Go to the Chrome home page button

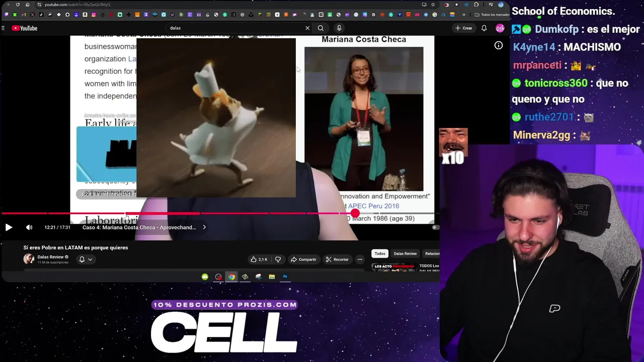(27, 5)
